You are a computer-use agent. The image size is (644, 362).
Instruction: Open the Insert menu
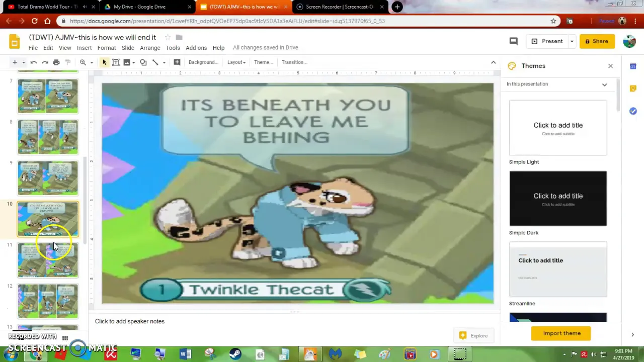pyautogui.click(x=84, y=48)
